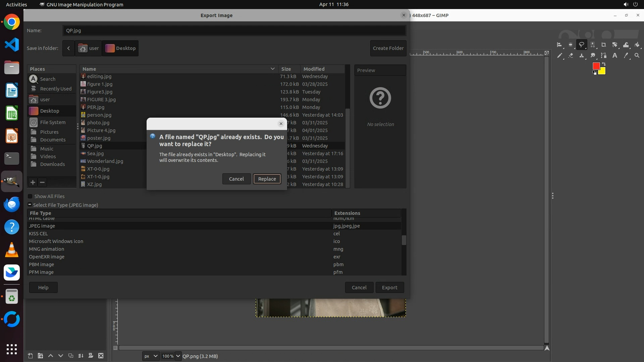Click Create Folder button

point(388,48)
